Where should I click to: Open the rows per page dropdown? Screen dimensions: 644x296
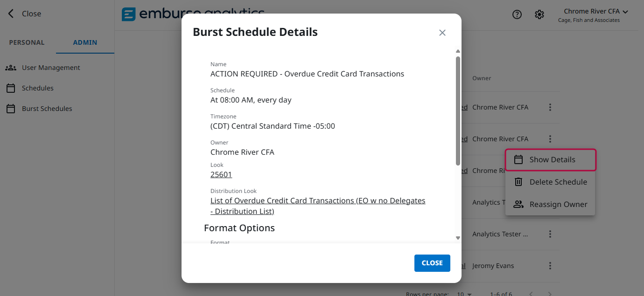point(465,294)
